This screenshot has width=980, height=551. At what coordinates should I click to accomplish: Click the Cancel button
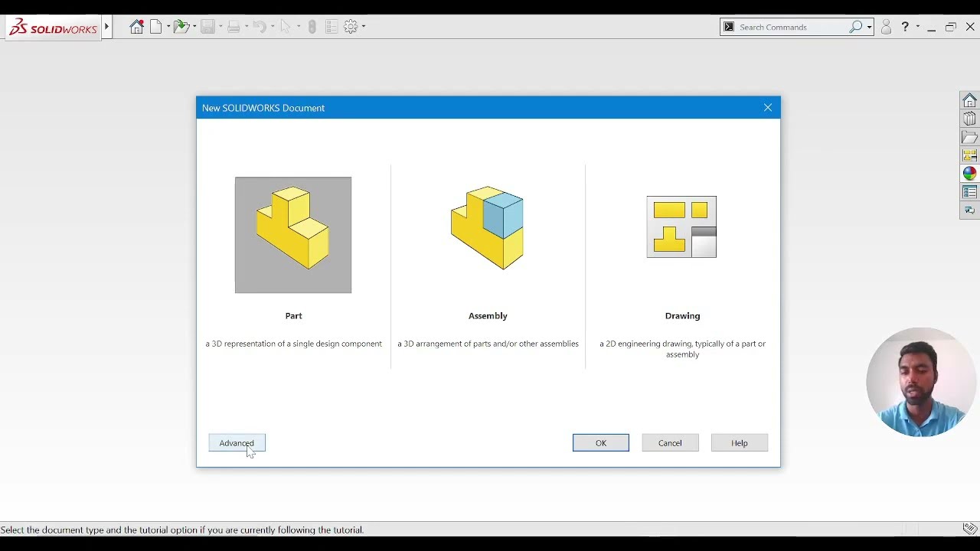coord(670,443)
